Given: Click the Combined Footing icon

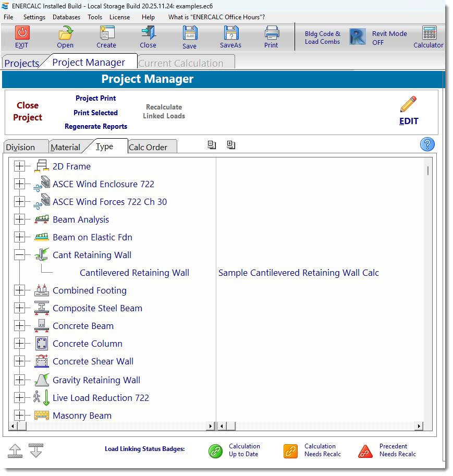Looking at the screenshot, I should click(x=42, y=290).
